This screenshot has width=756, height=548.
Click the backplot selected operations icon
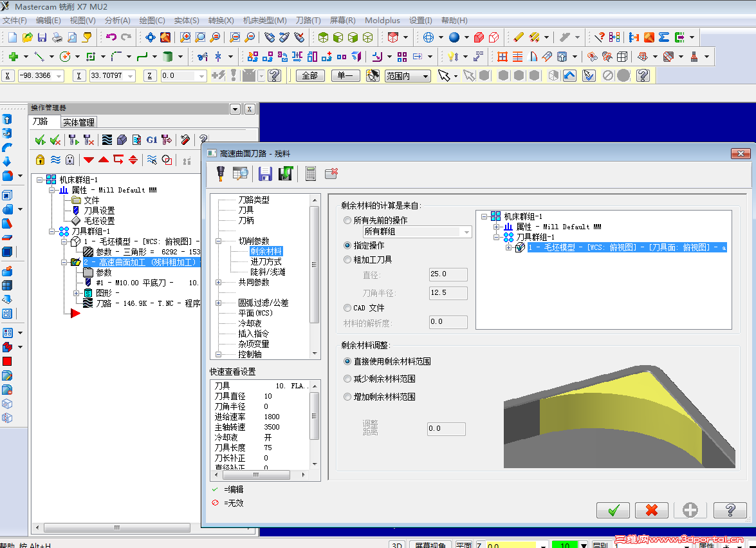(107, 140)
